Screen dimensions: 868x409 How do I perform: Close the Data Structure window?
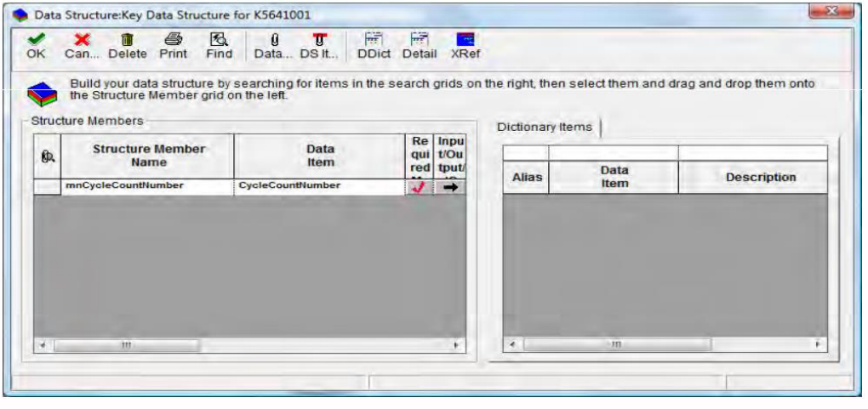click(831, 12)
